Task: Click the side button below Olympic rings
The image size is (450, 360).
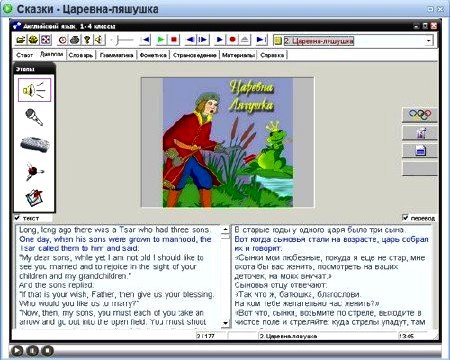Action: point(420,133)
